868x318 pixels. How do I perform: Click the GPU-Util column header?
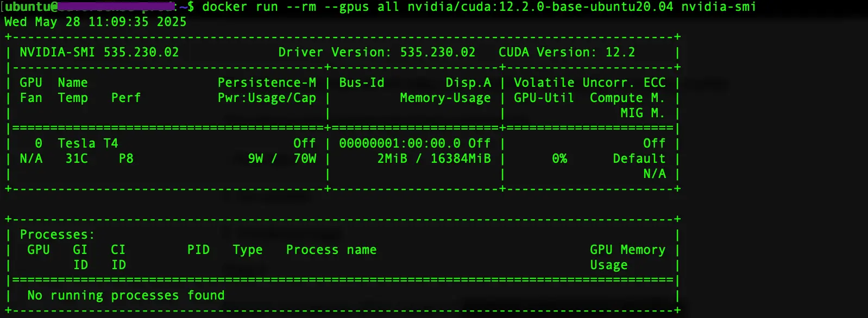tap(544, 98)
